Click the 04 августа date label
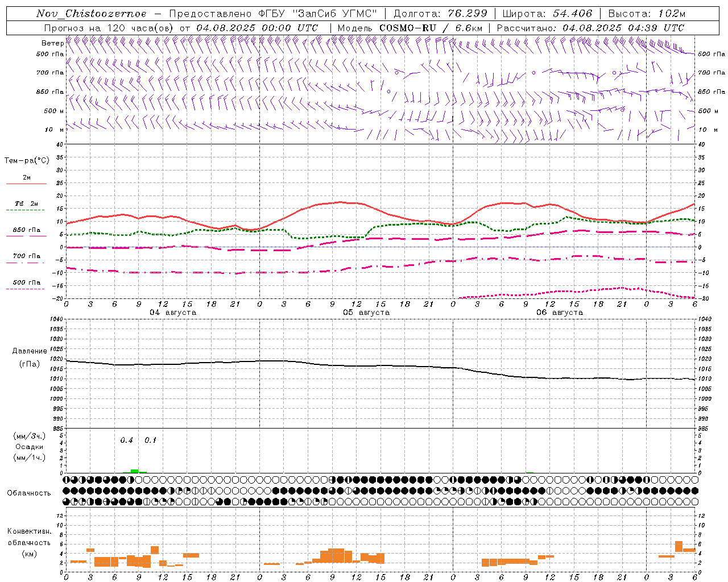 173,313
